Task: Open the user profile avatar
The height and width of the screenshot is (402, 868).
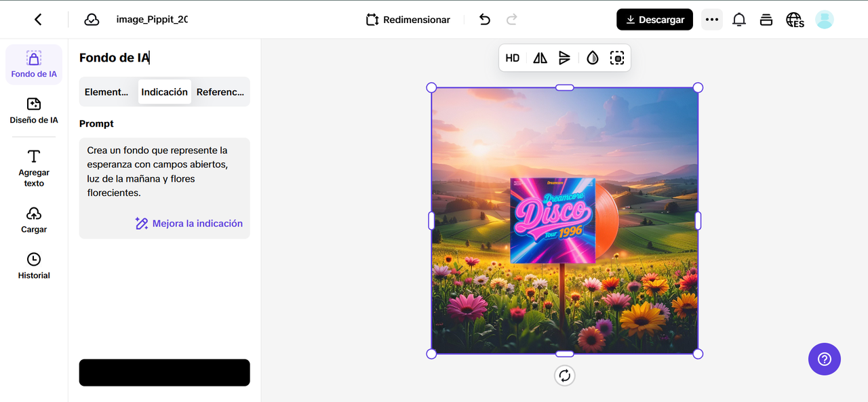Action: click(x=824, y=20)
